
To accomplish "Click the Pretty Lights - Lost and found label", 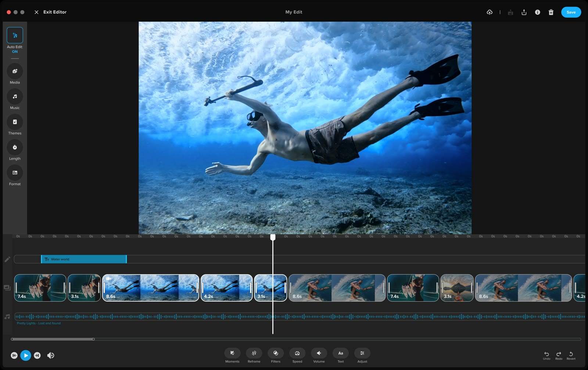I will (39, 323).
